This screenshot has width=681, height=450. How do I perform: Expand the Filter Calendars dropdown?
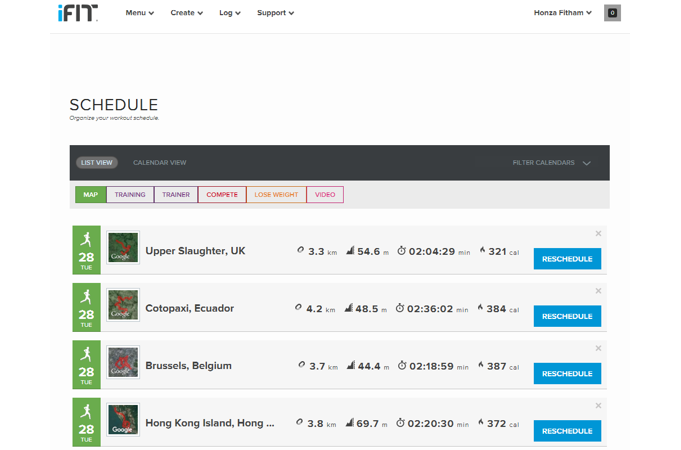point(551,163)
